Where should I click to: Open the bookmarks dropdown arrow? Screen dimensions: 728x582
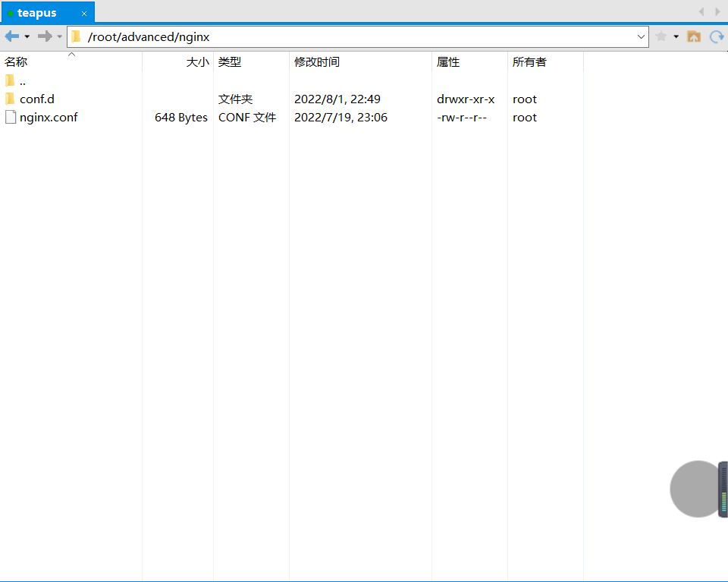point(676,36)
